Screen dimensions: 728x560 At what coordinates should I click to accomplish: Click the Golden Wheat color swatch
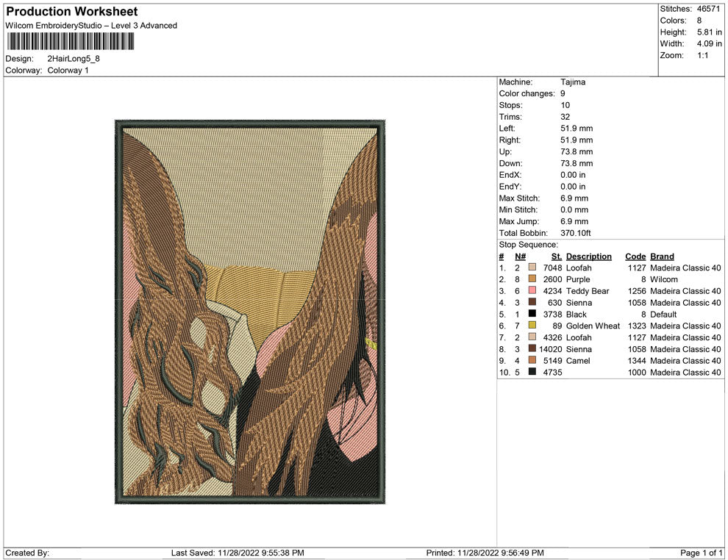[532, 326]
